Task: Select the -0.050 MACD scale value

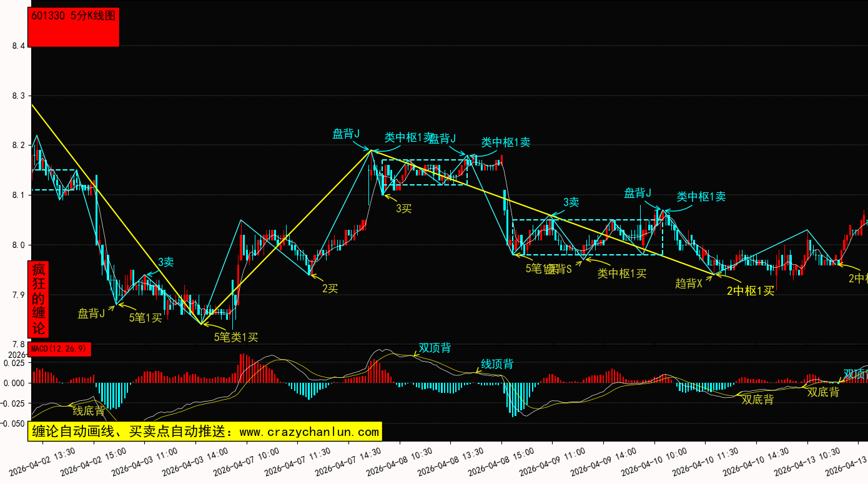Action: [x=14, y=423]
